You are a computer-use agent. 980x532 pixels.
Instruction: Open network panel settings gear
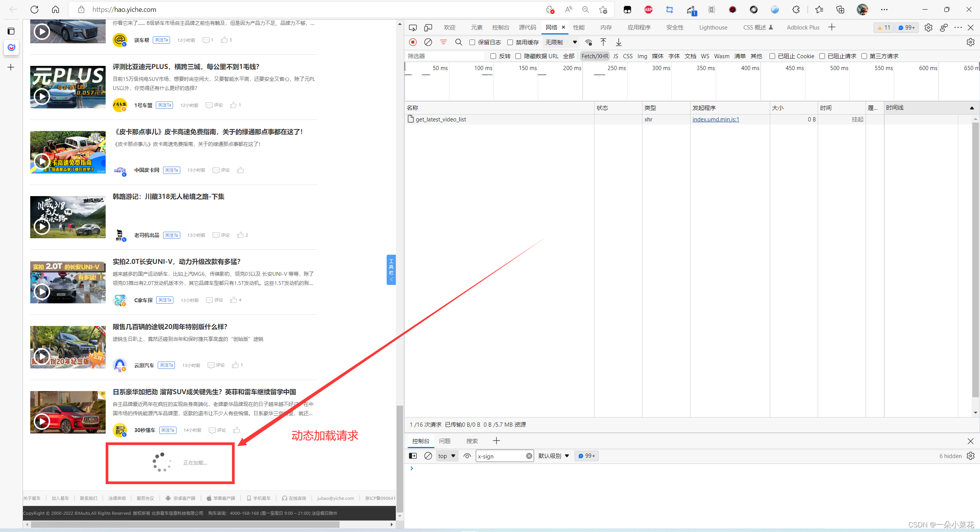(x=970, y=42)
